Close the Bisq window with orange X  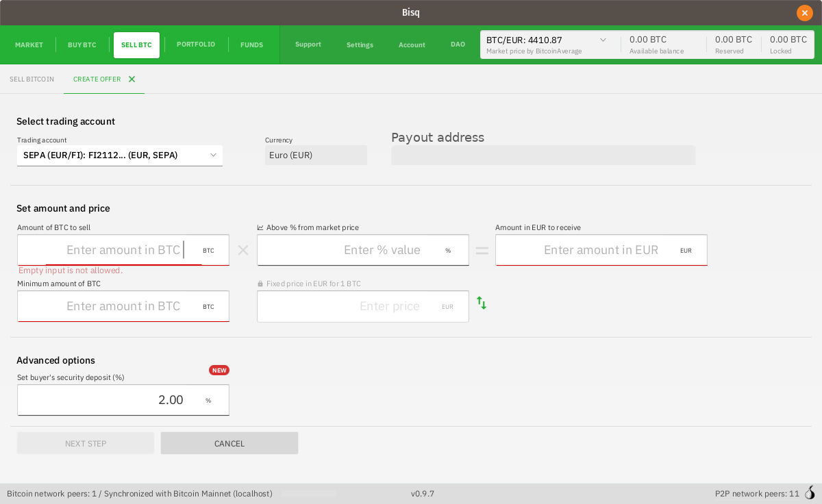pyautogui.click(x=804, y=12)
